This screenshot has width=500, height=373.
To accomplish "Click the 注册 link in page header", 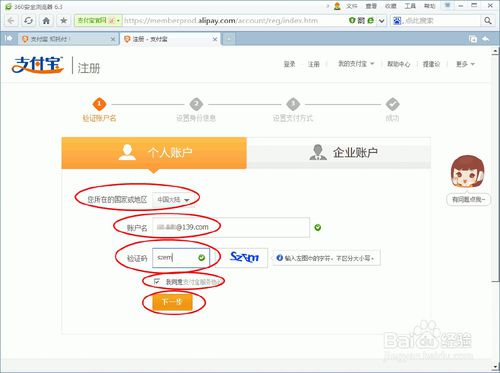I will click(313, 64).
